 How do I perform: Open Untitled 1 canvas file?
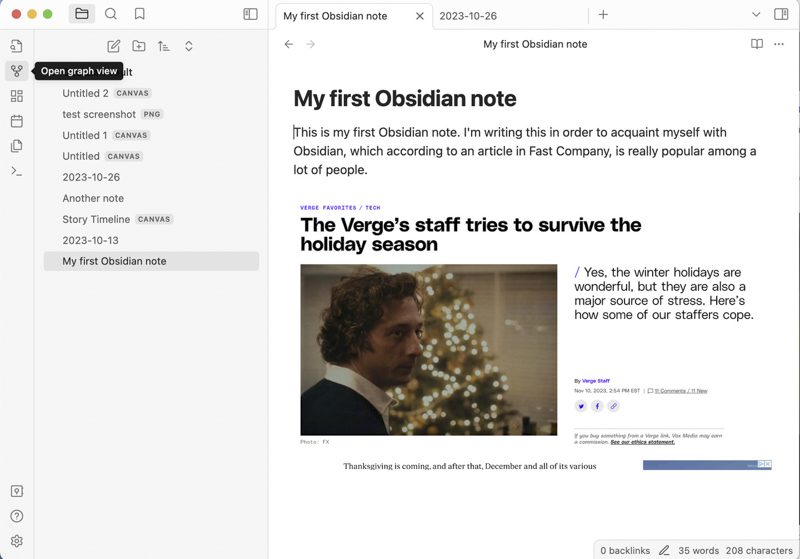click(x=151, y=135)
